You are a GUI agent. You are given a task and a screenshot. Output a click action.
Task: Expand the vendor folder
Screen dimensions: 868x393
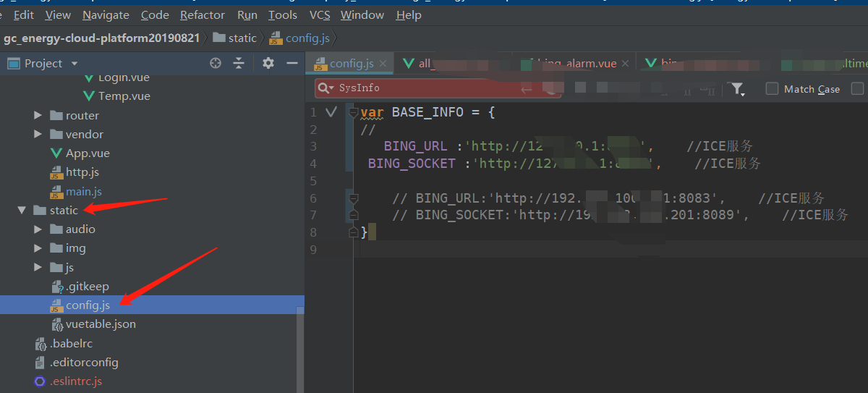click(x=38, y=134)
